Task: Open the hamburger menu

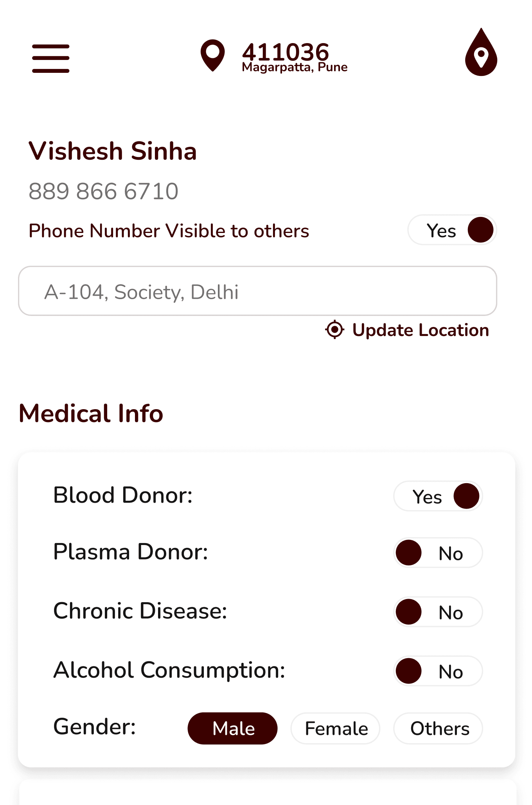Action: click(x=51, y=58)
